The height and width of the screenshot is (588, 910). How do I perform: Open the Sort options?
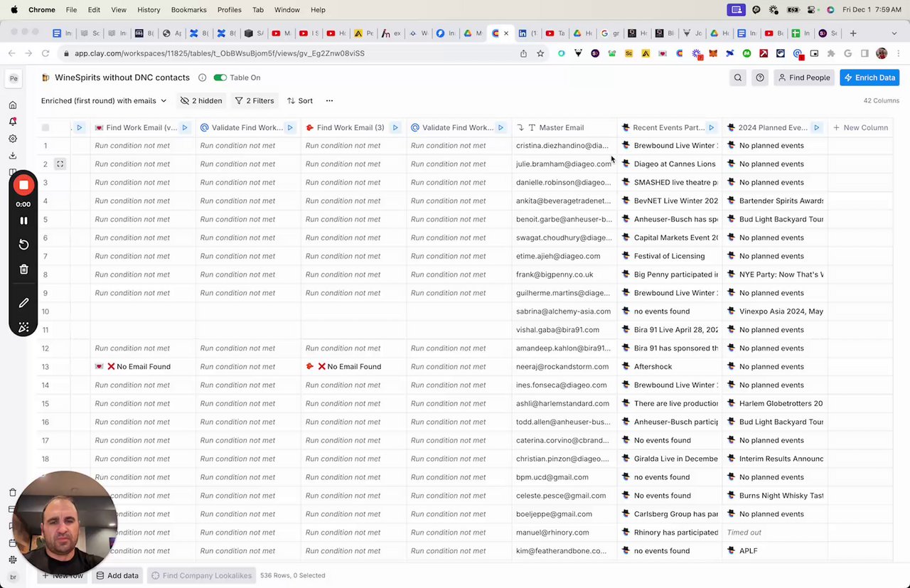coord(300,101)
